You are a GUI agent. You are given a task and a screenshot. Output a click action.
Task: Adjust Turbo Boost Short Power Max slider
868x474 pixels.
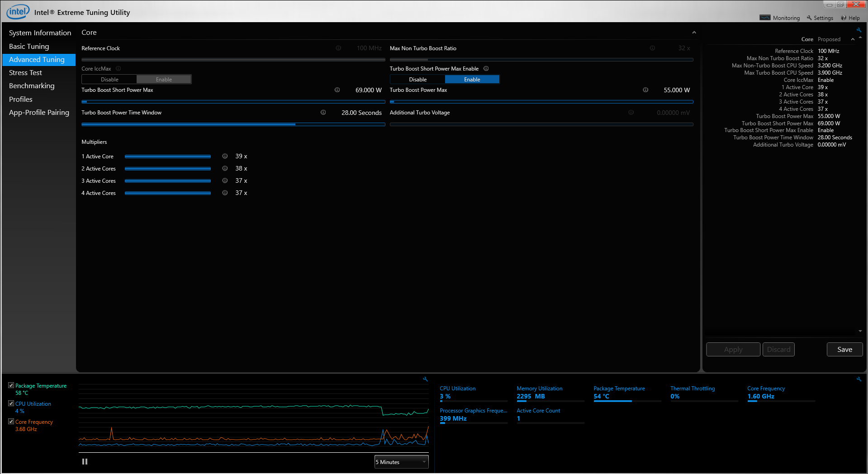tap(233, 102)
